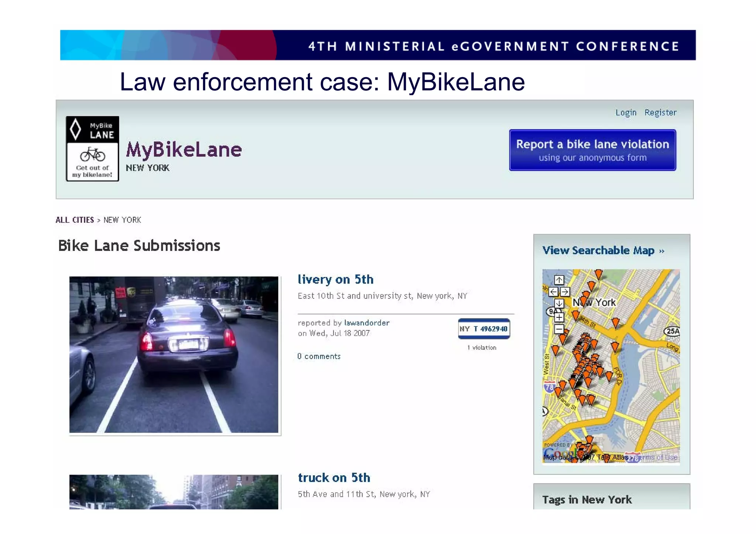Click the New York map preview

coord(611,366)
